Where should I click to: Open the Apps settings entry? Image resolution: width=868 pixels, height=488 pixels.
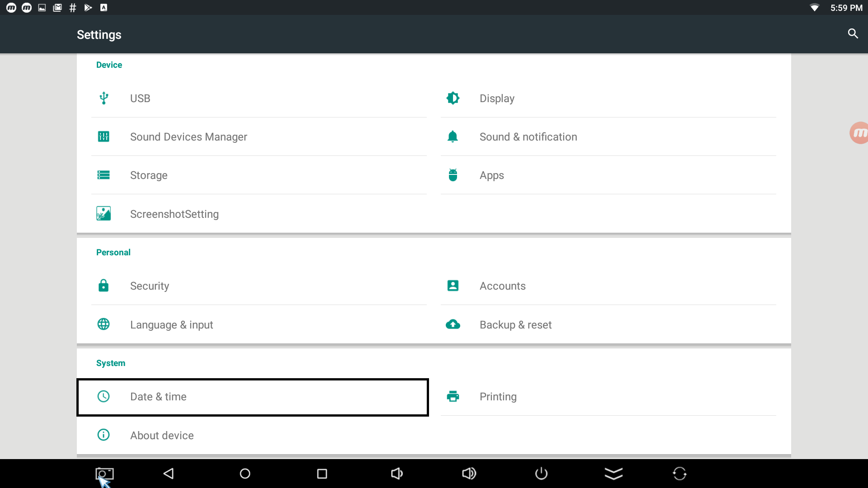(x=491, y=175)
